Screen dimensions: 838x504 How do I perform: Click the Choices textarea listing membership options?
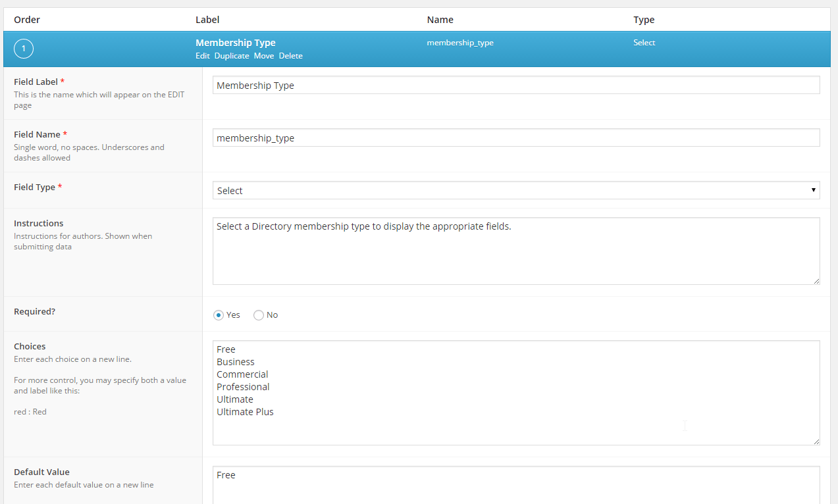pos(515,391)
